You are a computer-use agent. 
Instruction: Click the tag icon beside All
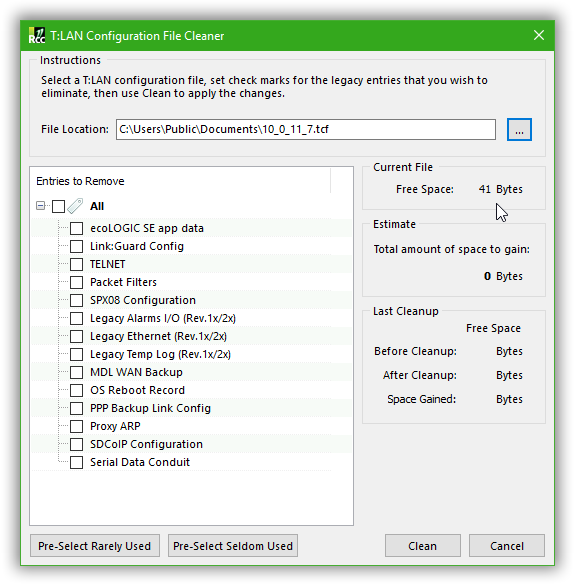[x=75, y=206]
